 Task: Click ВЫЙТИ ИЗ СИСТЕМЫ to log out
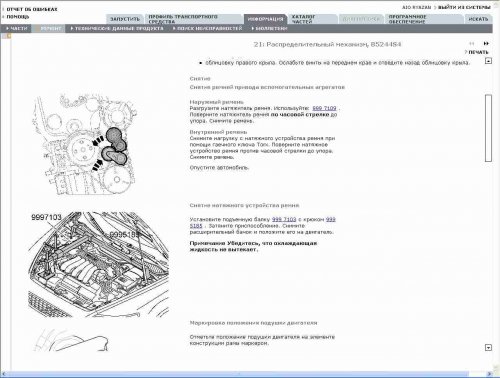coord(464,7)
